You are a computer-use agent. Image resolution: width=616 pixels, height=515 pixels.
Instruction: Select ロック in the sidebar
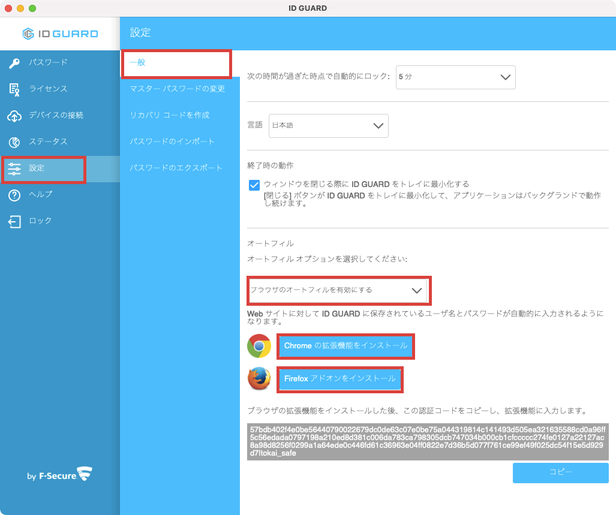tap(60, 221)
